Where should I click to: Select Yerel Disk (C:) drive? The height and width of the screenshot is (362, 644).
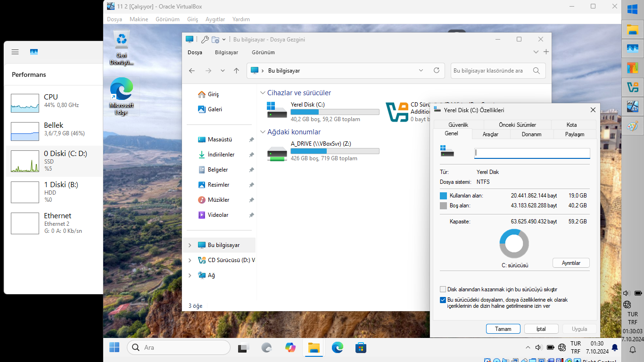click(323, 112)
